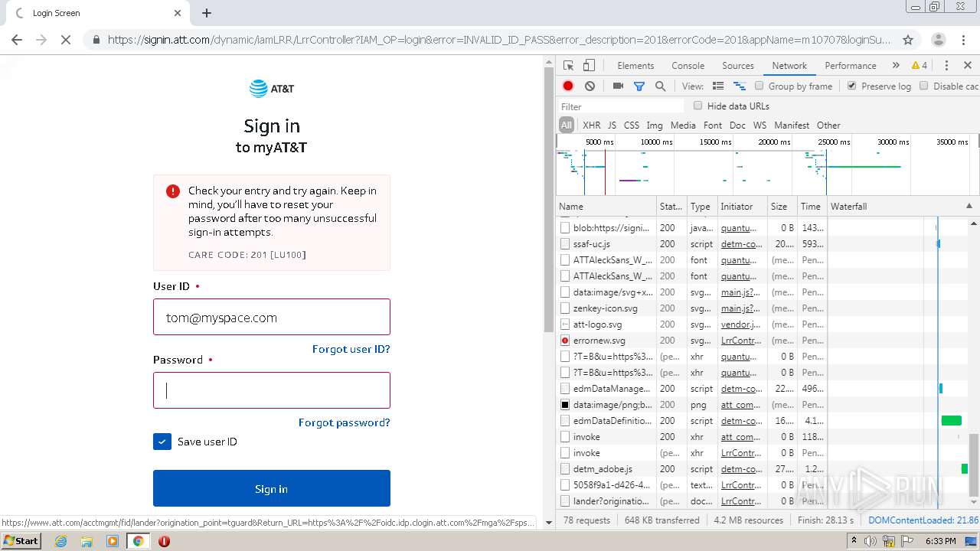Stop recording the network log
980x551 pixels.
point(568,86)
